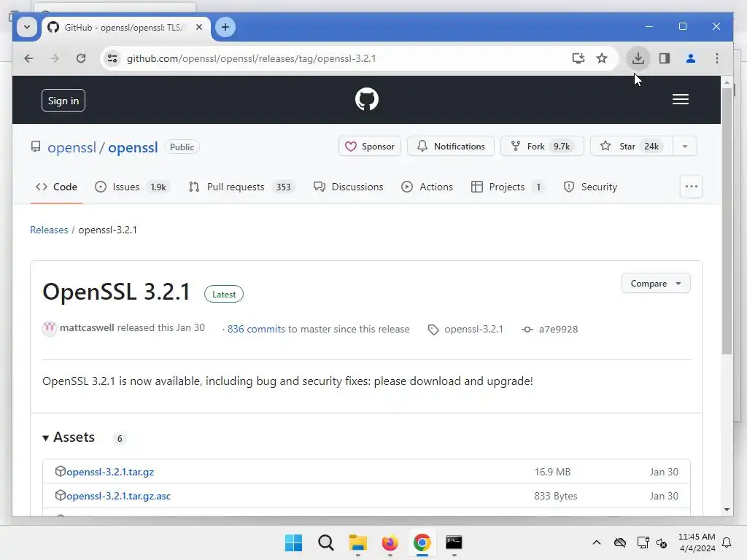Screen dimensions: 747x560
Task: Open Chrome three-dot menu
Action: 716,58
